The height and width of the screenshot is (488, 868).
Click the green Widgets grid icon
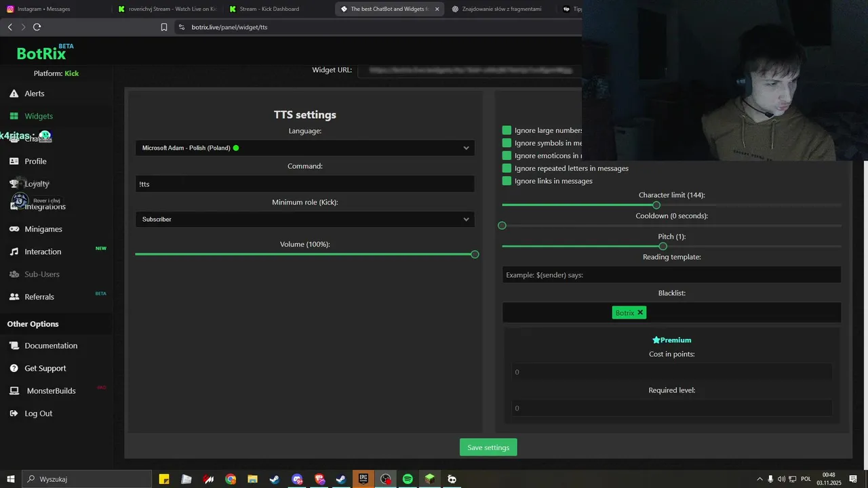(x=14, y=116)
